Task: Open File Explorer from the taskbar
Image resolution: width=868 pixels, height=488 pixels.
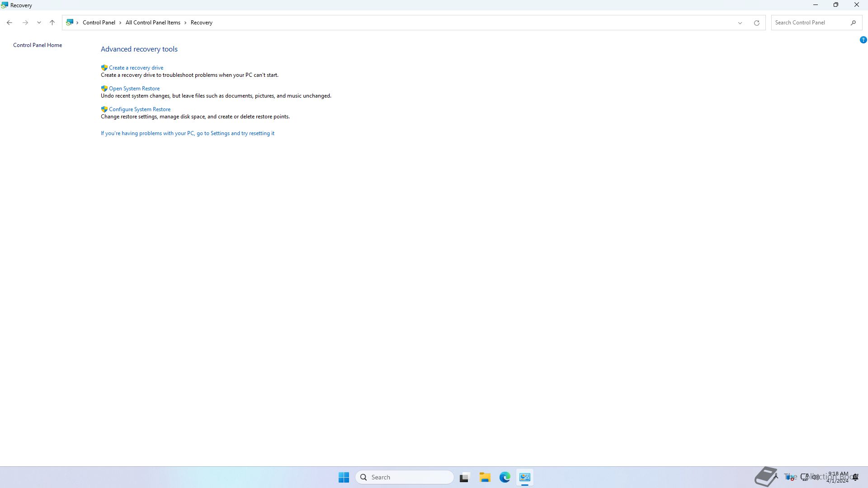Action: (x=485, y=477)
